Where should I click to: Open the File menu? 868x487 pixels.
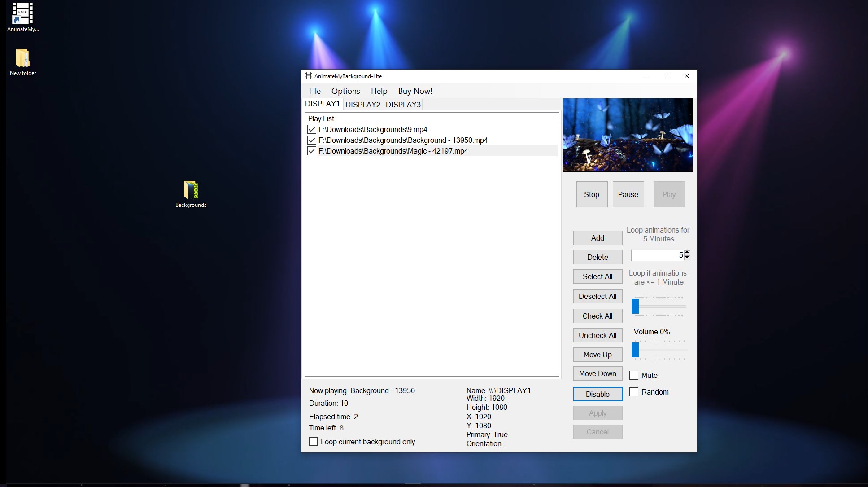click(x=315, y=91)
